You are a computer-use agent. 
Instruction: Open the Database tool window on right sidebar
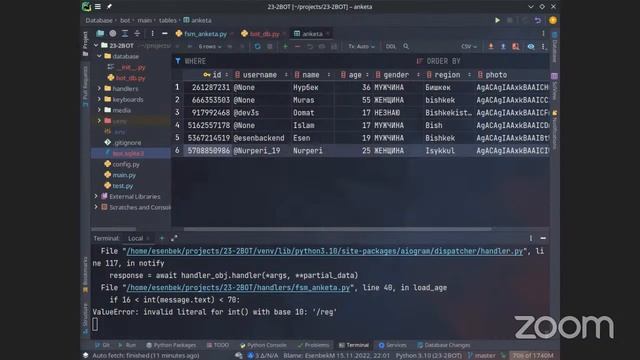pos(554,47)
